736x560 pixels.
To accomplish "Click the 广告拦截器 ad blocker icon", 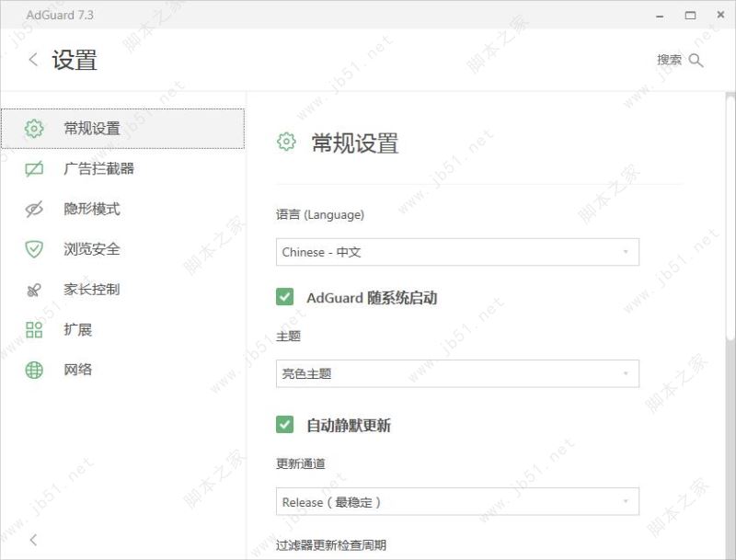I will 34,169.
